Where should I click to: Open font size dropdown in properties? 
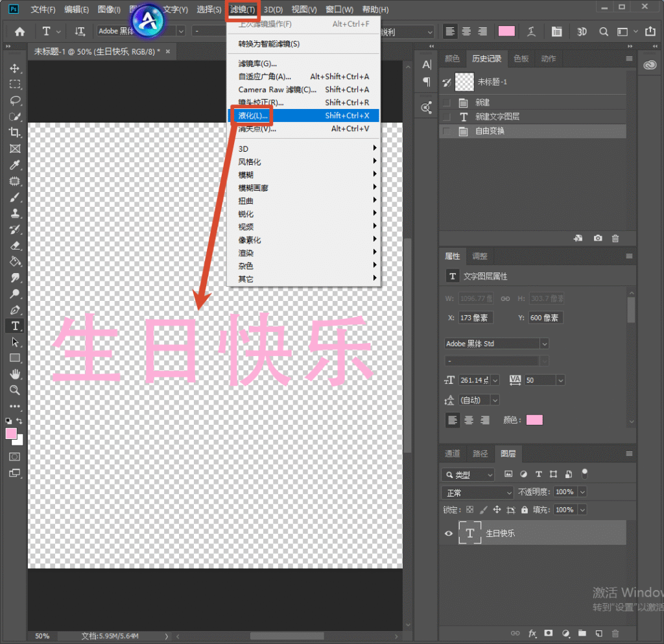tap(495, 380)
